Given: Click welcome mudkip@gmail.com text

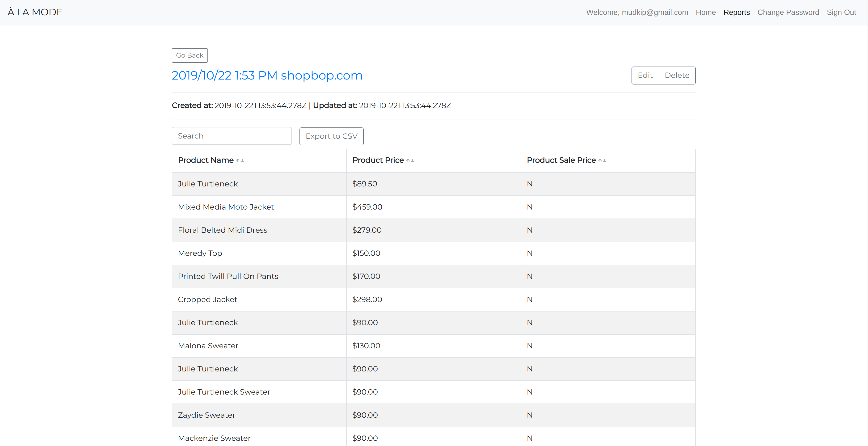Looking at the screenshot, I should [x=637, y=13].
